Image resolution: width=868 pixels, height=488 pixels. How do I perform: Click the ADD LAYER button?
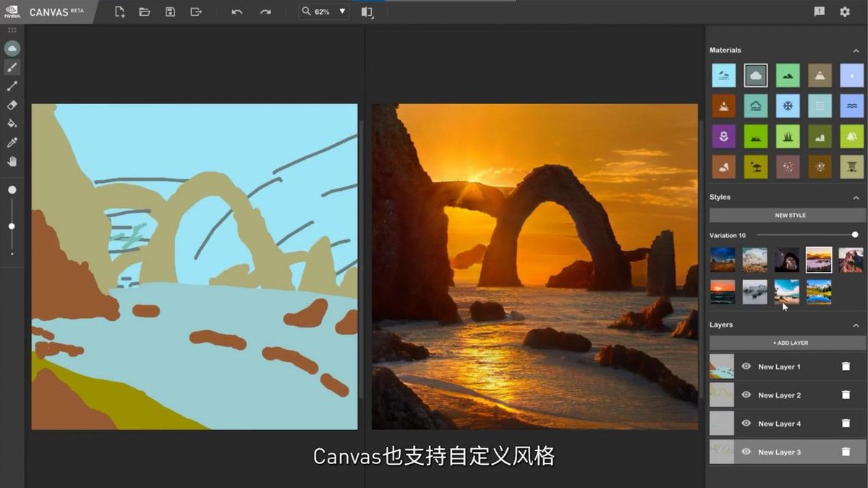click(787, 343)
